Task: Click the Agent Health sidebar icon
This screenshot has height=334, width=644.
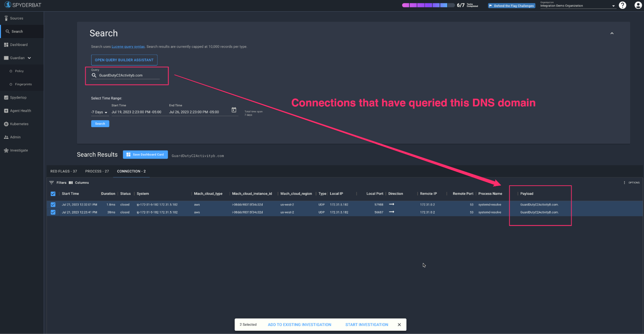Action: (x=6, y=111)
